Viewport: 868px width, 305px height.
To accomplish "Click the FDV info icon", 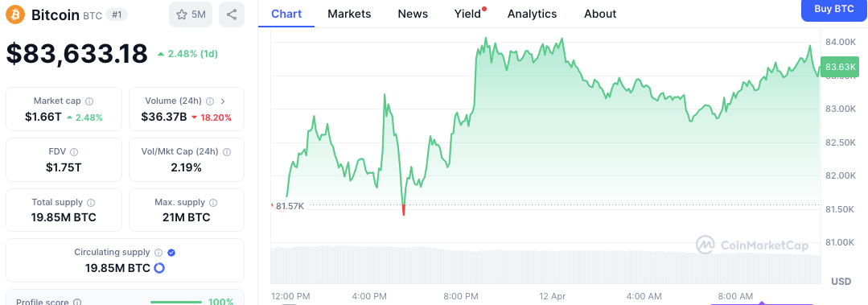I will pyautogui.click(x=74, y=151).
